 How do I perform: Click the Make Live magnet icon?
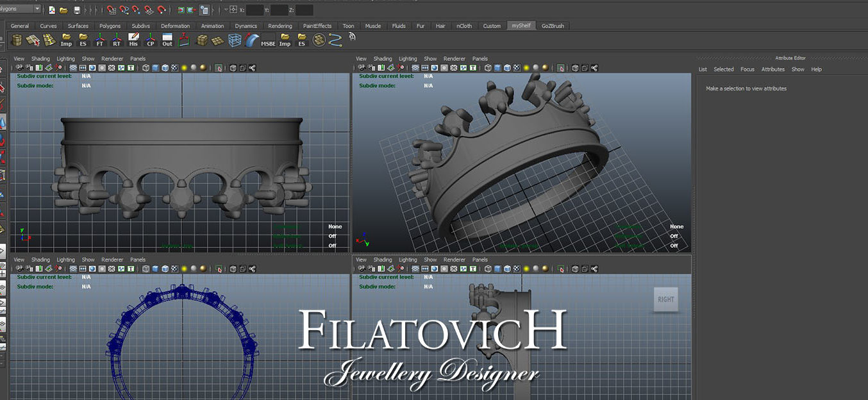tap(161, 10)
